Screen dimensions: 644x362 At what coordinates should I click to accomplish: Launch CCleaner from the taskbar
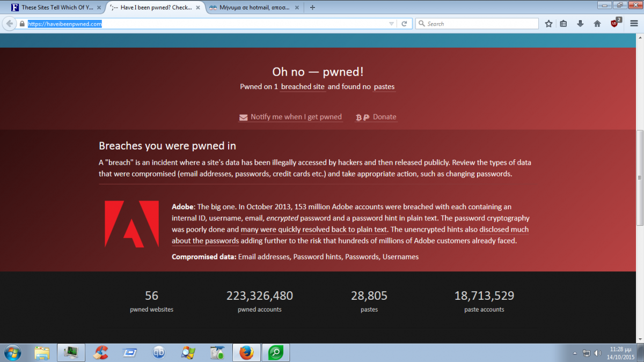[100, 352]
